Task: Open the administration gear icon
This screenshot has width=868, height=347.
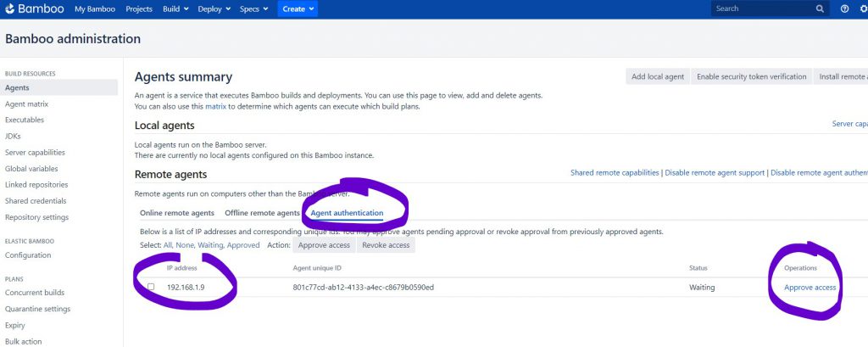Action: click(863, 8)
